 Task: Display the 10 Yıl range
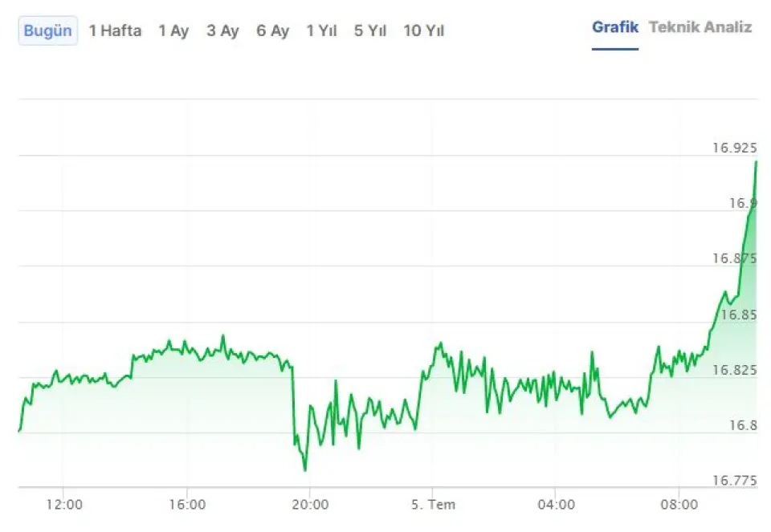(423, 31)
